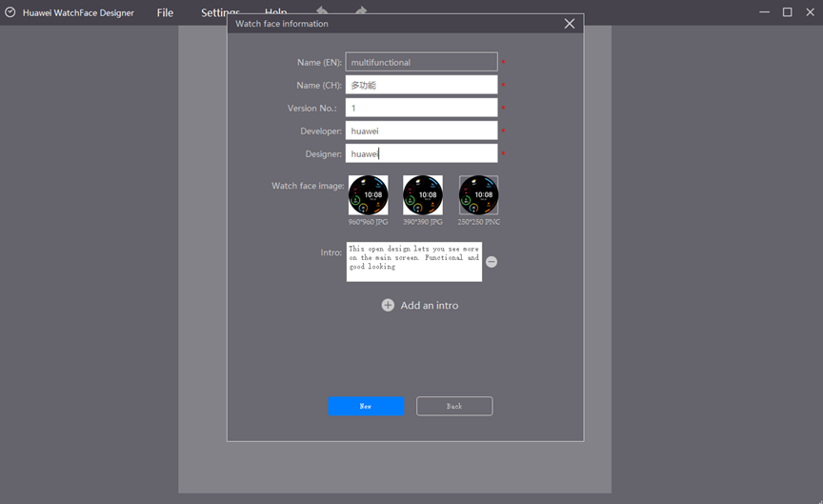This screenshot has height=504, width=823.
Task: Click the Huawei WatchFace Designer app icon
Action: (x=10, y=12)
